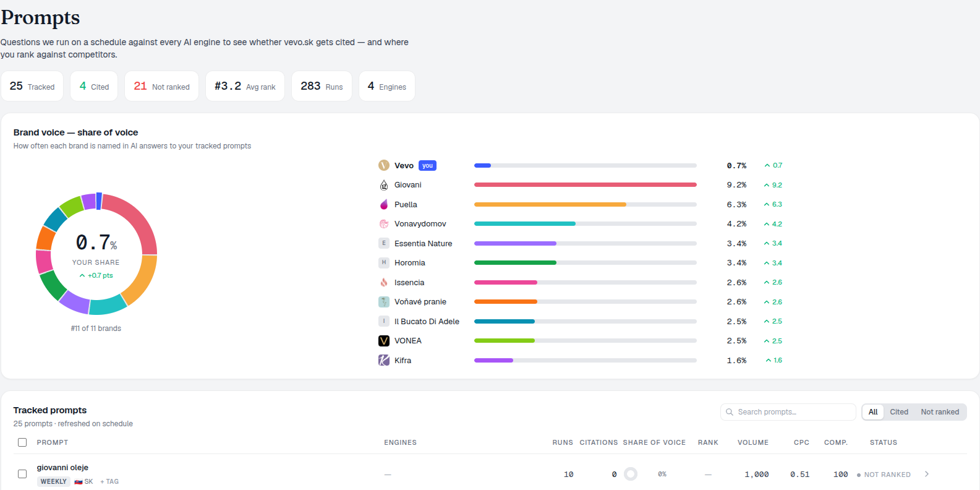
Task: Sort by the COMP. column header
Action: point(836,442)
